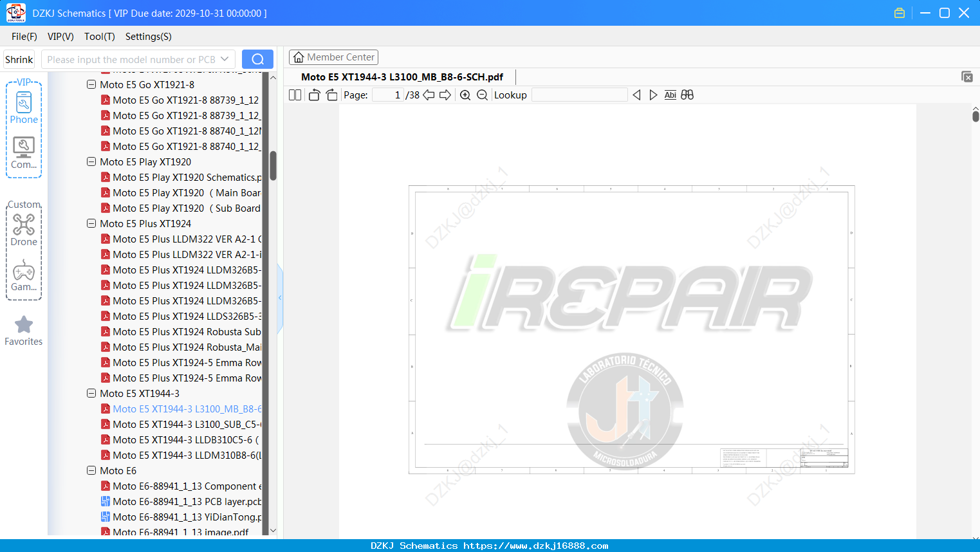Find next lookup result

tap(653, 95)
